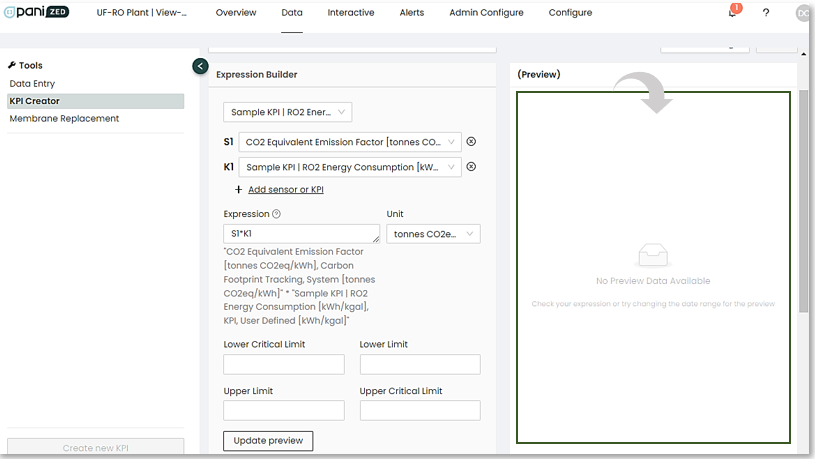Screen dimensions: 815x459
Task: Click the Expression help info icon
Action: click(277, 214)
